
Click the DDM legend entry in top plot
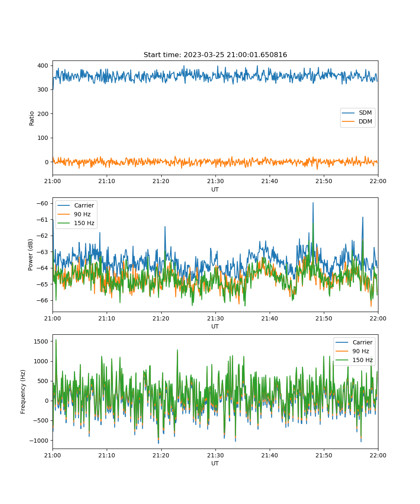point(357,121)
